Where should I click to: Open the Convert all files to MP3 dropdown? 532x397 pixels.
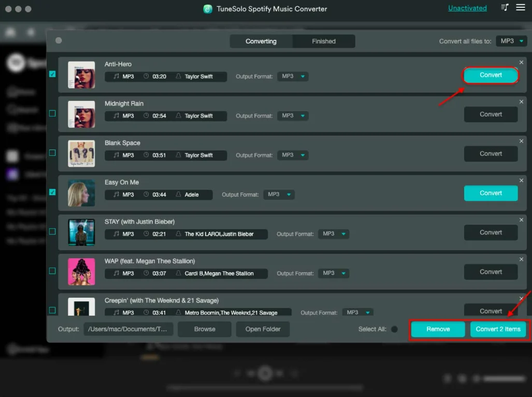pyautogui.click(x=511, y=41)
